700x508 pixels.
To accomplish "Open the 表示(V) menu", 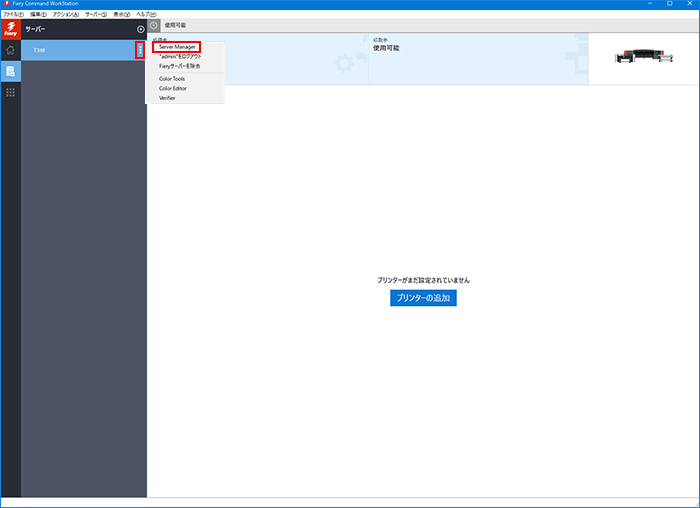I will pos(121,14).
